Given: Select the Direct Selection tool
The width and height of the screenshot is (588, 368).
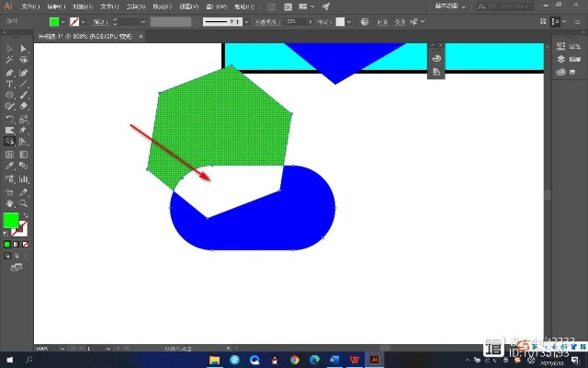Looking at the screenshot, I should tap(23, 49).
